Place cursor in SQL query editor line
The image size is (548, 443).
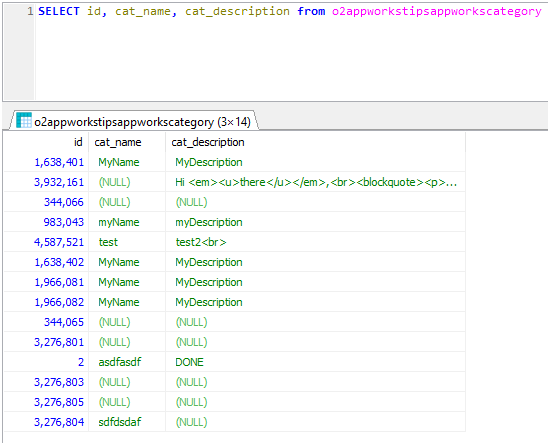tap(290, 12)
